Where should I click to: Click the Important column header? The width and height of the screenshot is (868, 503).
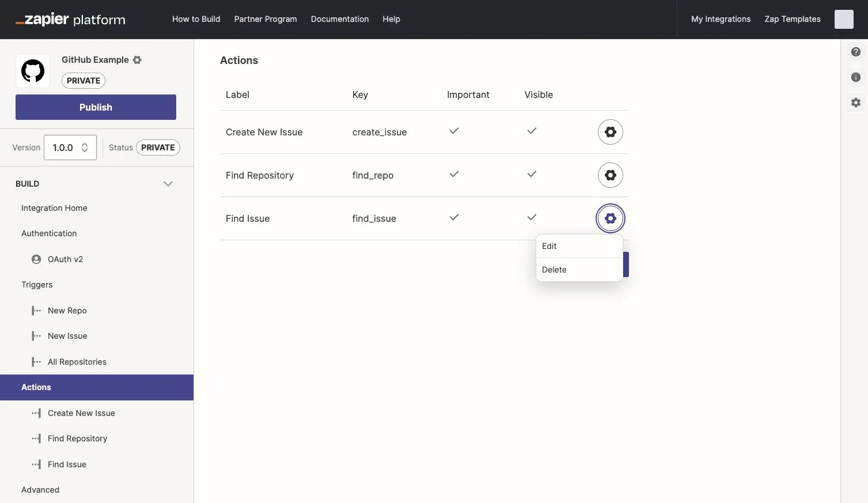(x=468, y=94)
